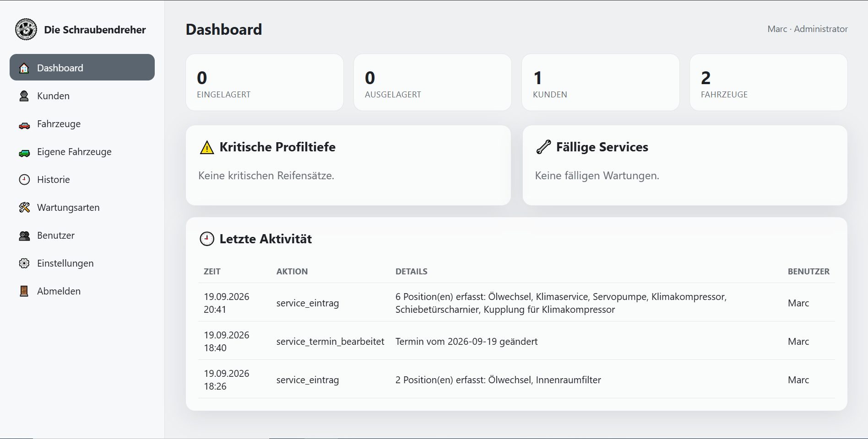Image resolution: width=868 pixels, height=439 pixels.
Task: Click the green van icon beside Eigene Fahrzeuge
Action: (x=24, y=152)
